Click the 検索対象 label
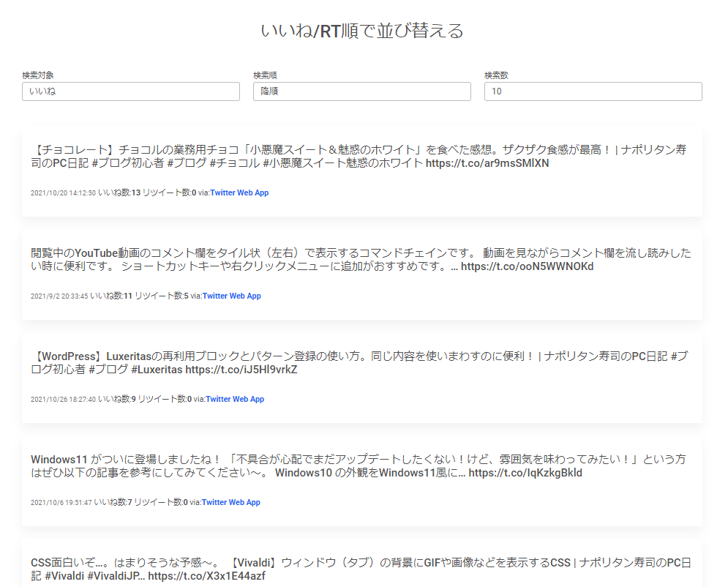Image resolution: width=728 pixels, height=587 pixels. click(38, 75)
